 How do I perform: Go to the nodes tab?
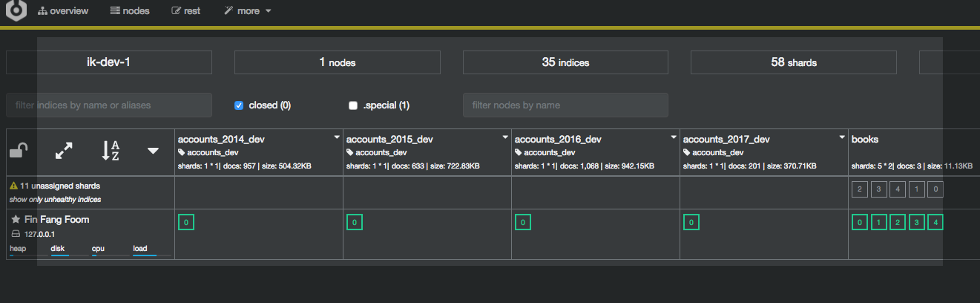point(129,11)
